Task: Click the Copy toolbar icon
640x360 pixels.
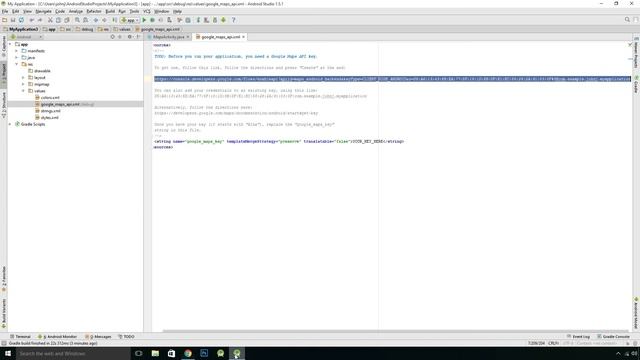Action: pos(58,20)
